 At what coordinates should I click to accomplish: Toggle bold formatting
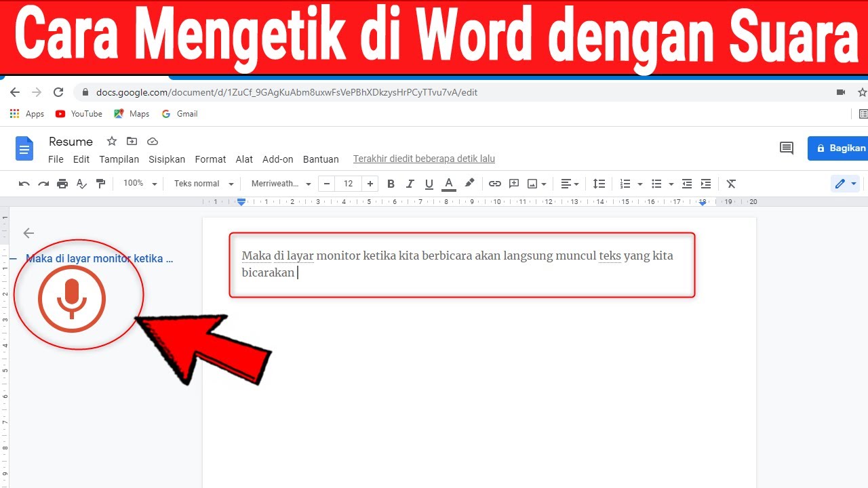(391, 184)
